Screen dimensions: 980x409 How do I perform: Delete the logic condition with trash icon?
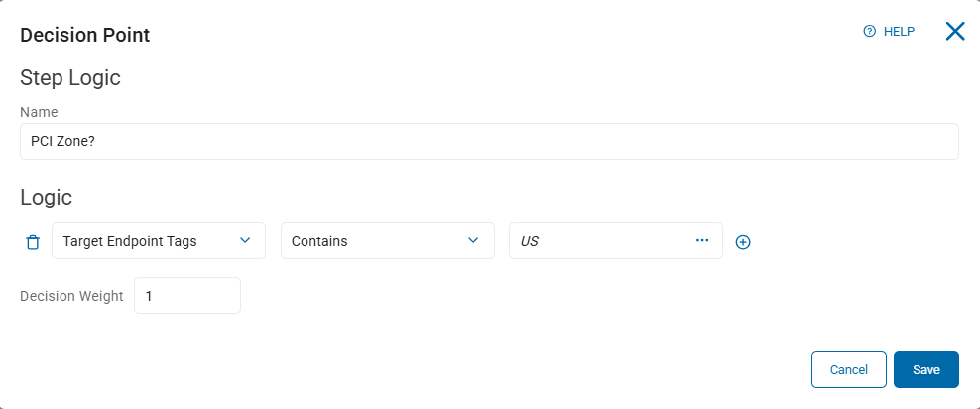(x=33, y=241)
